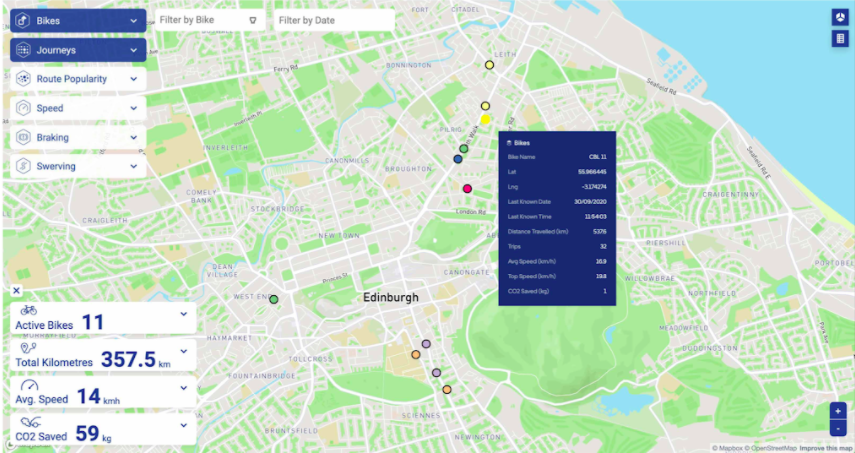The width and height of the screenshot is (855, 453).
Task: Expand the Avg. Speed card chevron
Action: 184,388
